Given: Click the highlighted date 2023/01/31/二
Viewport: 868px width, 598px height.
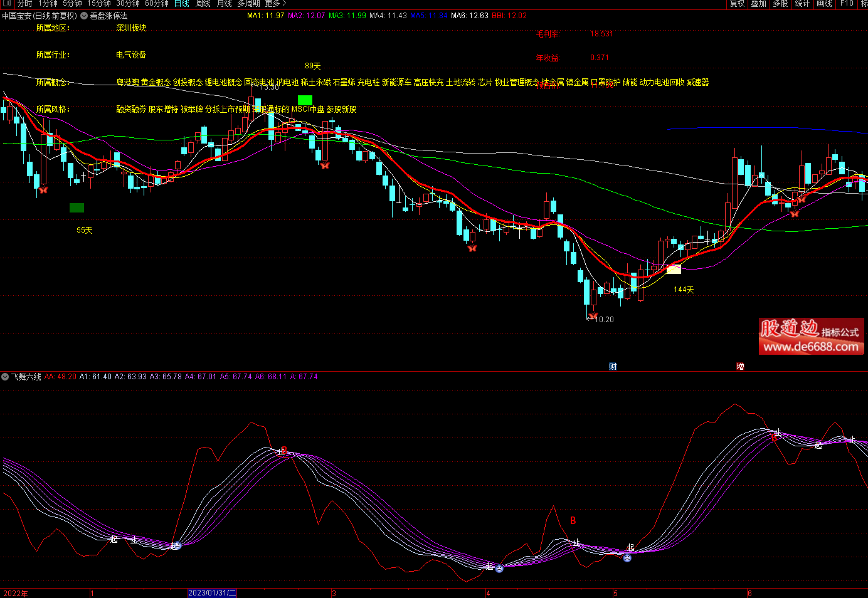Looking at the screenshot, I should (x=213, y=593).
